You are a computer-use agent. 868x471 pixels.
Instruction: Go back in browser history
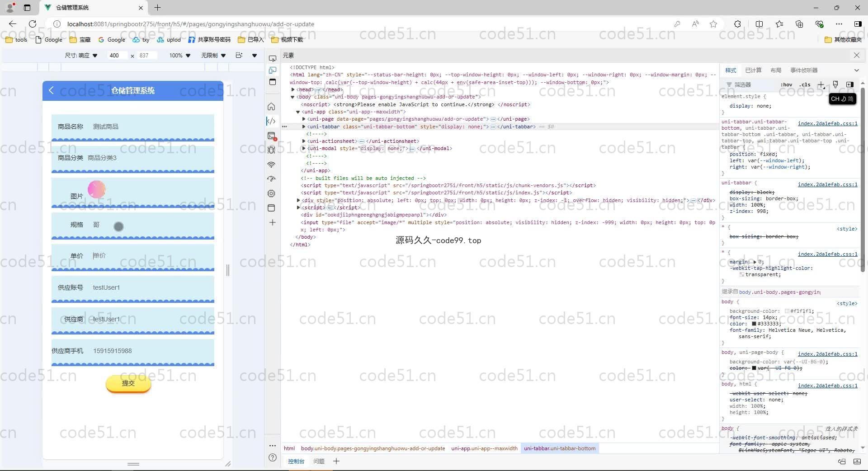coord(13,24)
